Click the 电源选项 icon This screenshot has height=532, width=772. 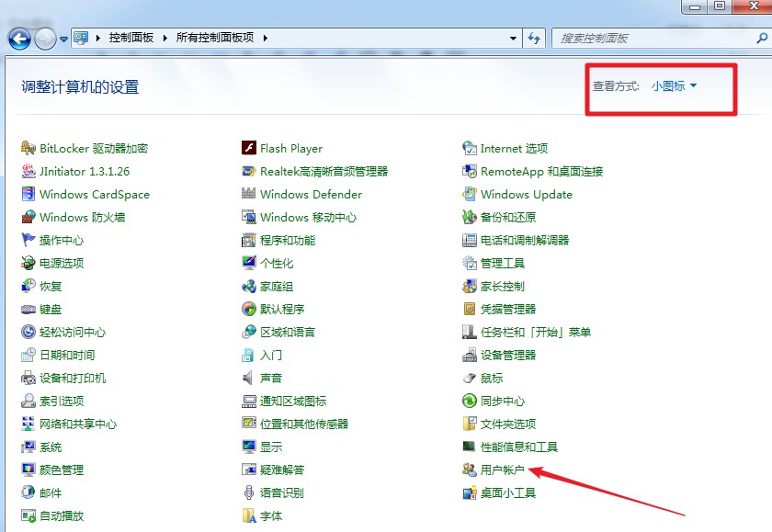(x=28, y=263)
